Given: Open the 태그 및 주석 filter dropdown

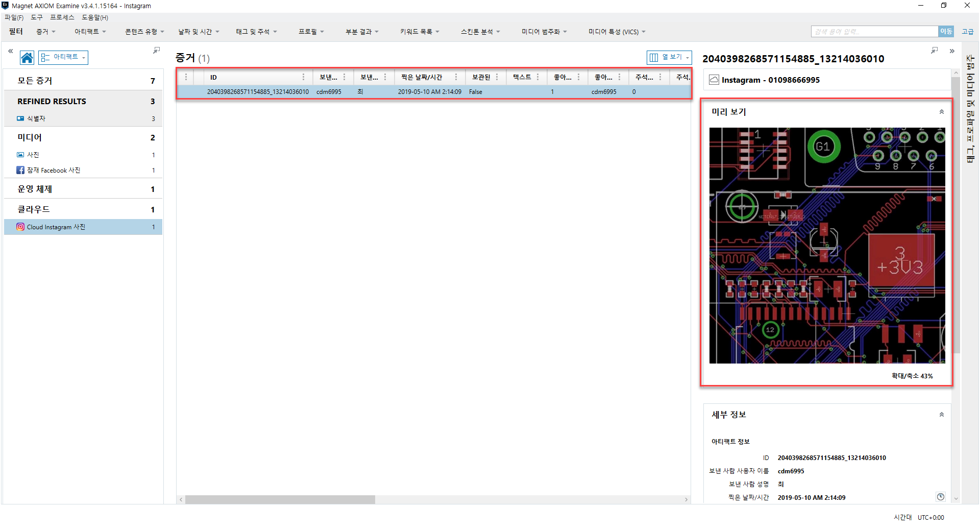Looking at the screenshot, I should 256,32.
